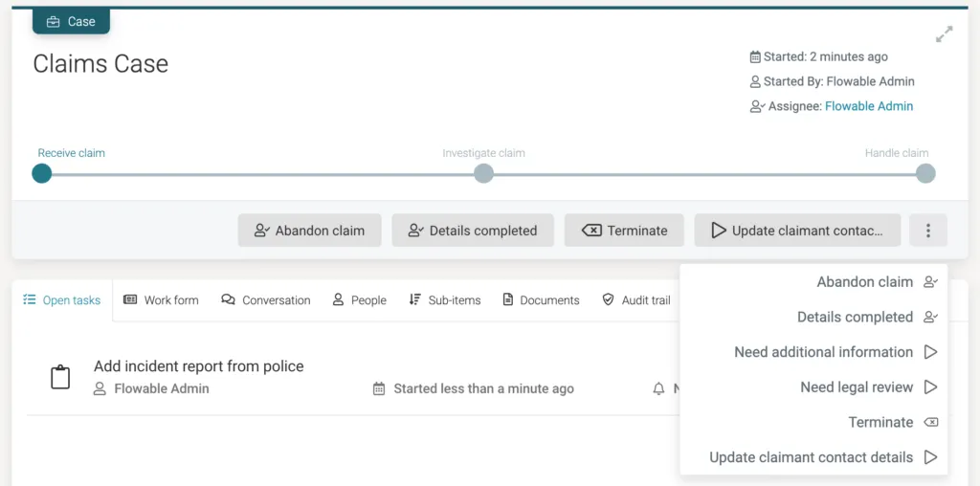The image size is (980, 486).
Task: Open the Add incident report from police task
Action: 199,366
